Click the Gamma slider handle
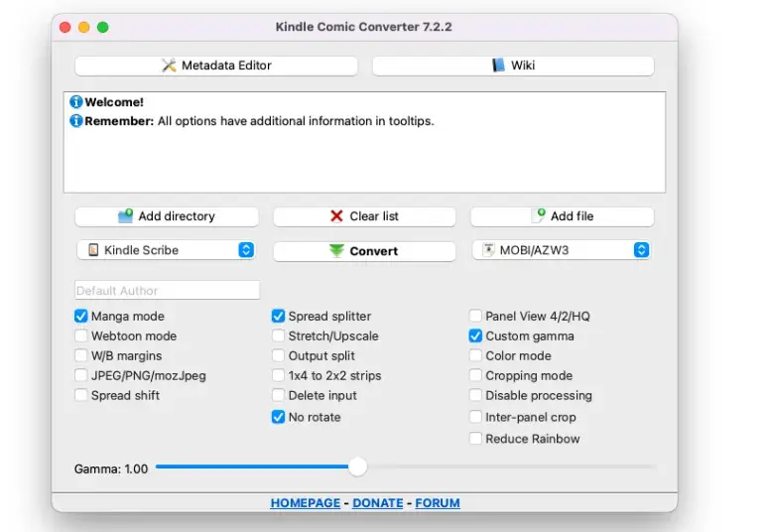 pyautogui.click(x=358, y=466)
